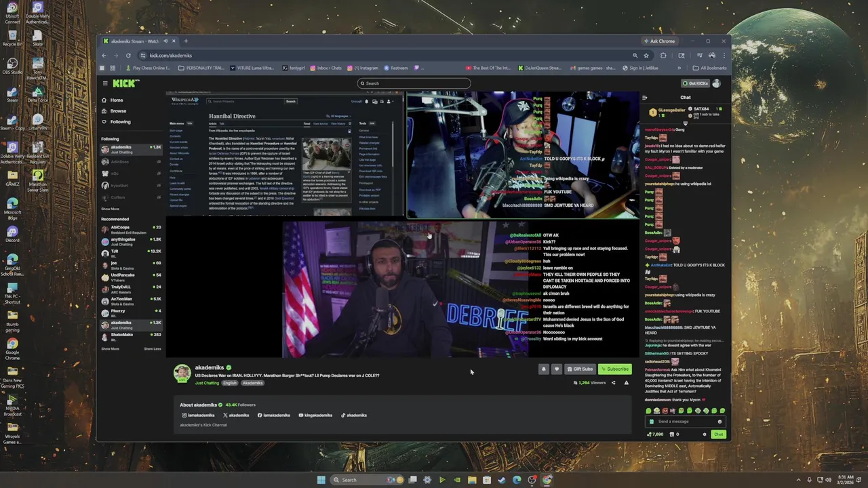This screenshot has width=868, height=488.
Task: Click the follow heart button
Action: (557, 369)
